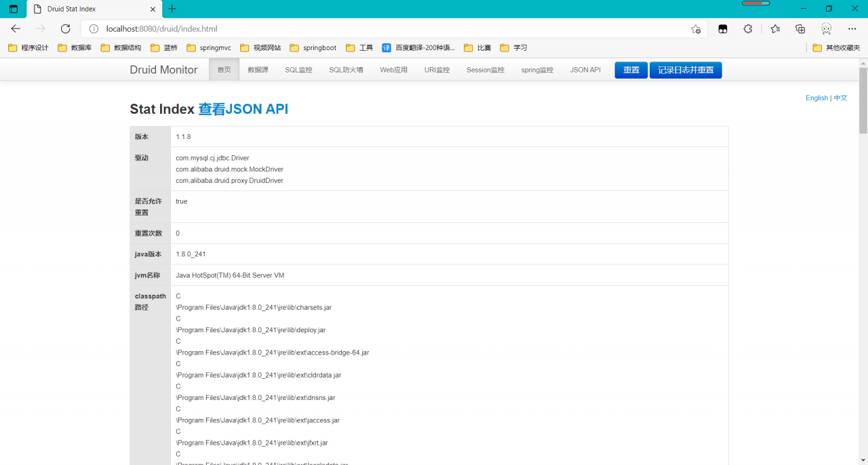Open a new tab with the plus button
The height and width of the screenshot is (465, 868).
[x=172, y=9]
